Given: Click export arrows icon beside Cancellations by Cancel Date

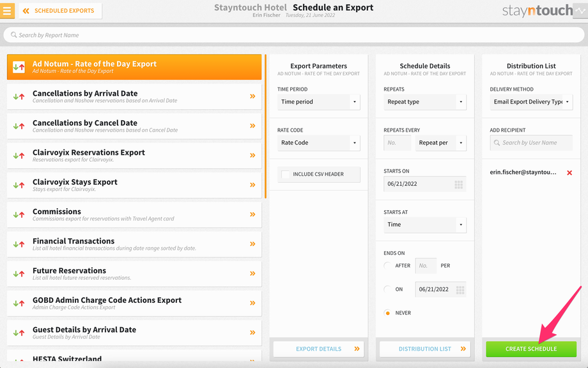Looking at the screenshot, I should (19, 126).
